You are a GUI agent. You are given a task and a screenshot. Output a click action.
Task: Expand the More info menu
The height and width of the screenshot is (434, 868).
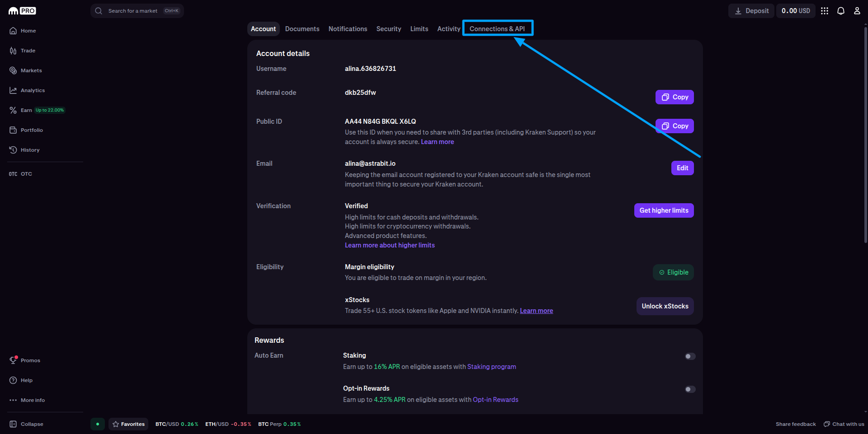(27, 400)
